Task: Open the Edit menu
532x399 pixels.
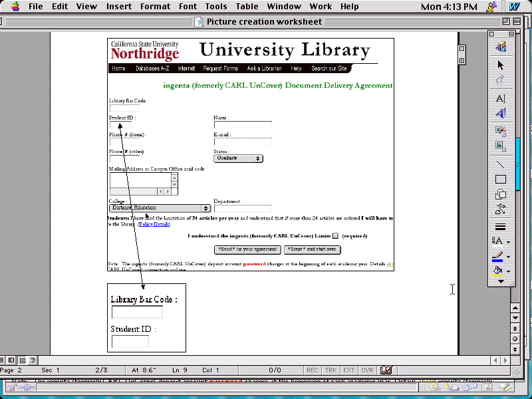Action: (x=60, y=7)
